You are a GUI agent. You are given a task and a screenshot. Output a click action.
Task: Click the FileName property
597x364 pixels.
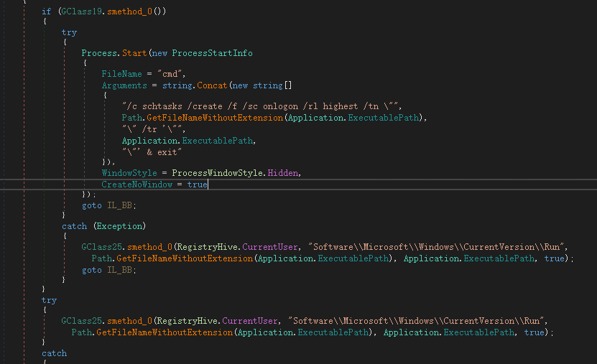(121, 74)
